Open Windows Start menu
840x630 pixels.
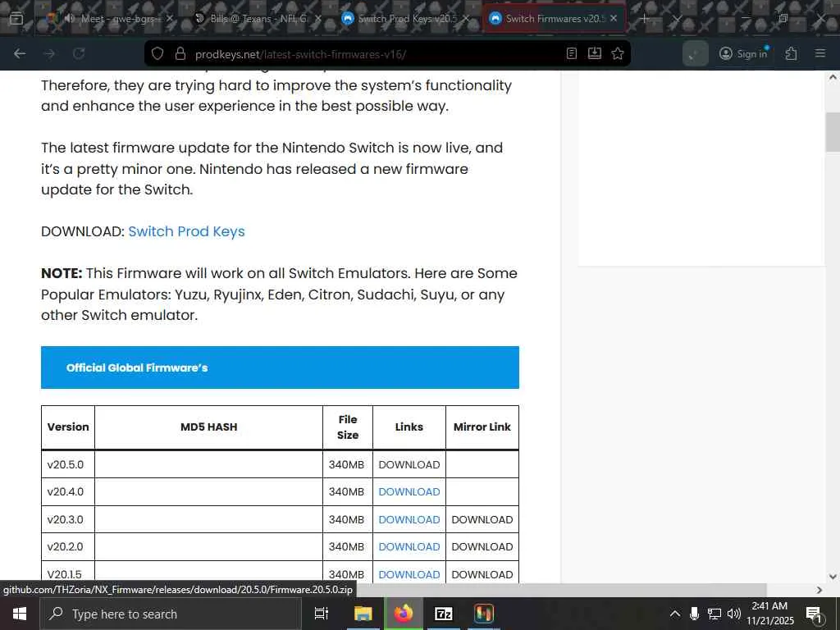[20, 614]
